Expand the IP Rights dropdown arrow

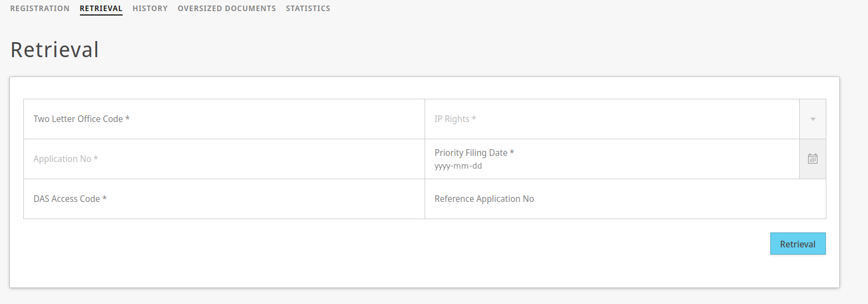[x=813, y=119]
